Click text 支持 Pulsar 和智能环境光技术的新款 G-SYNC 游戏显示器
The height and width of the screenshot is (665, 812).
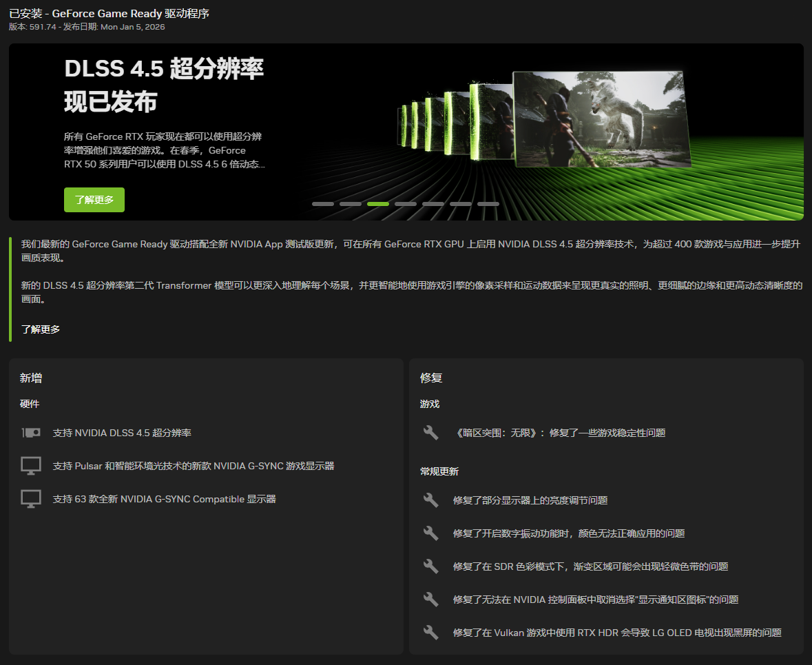coord(194,466)
